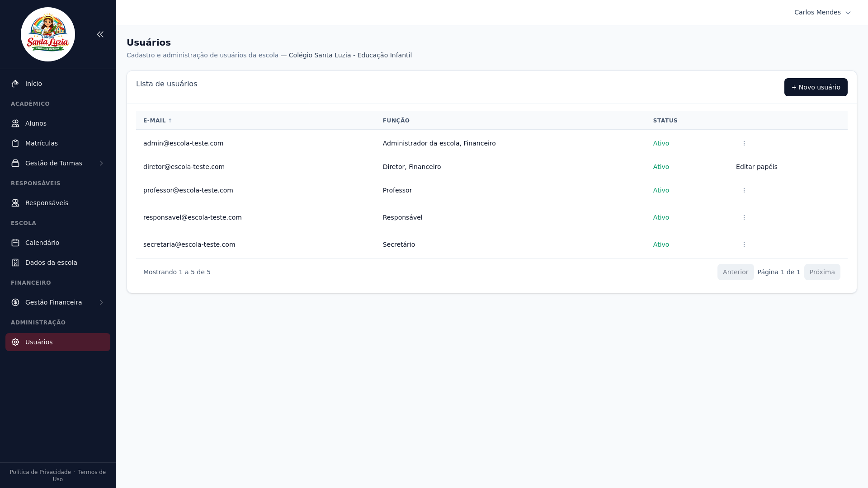Open actions menu for admin@escola-teste.com
Viewport: 868px width, 488px height.
click(x=744, y=143)
